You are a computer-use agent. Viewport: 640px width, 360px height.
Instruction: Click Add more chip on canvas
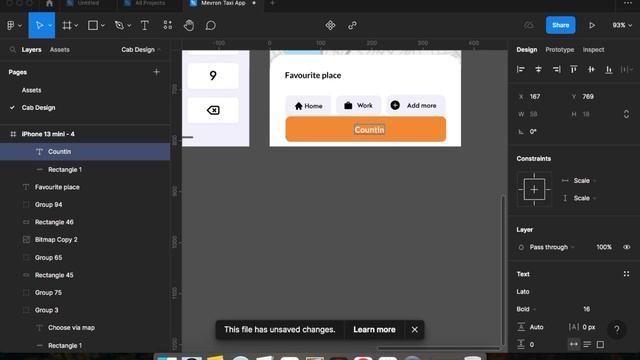point(416,106)
